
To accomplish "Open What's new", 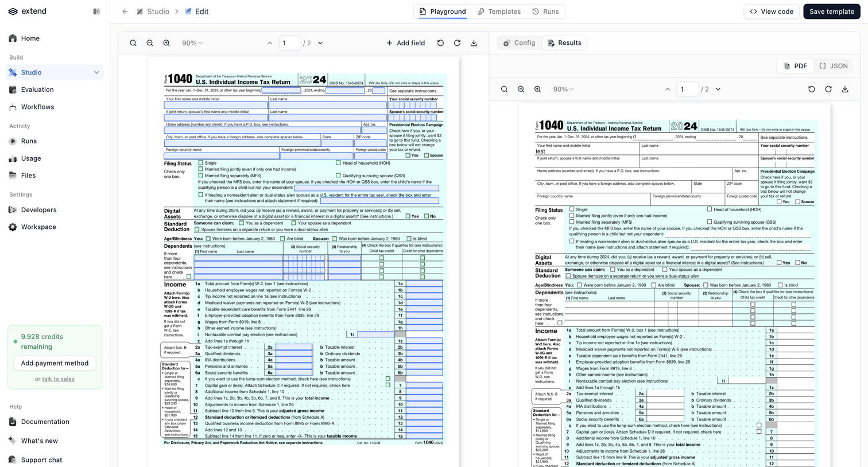I will tap(55, 441).
